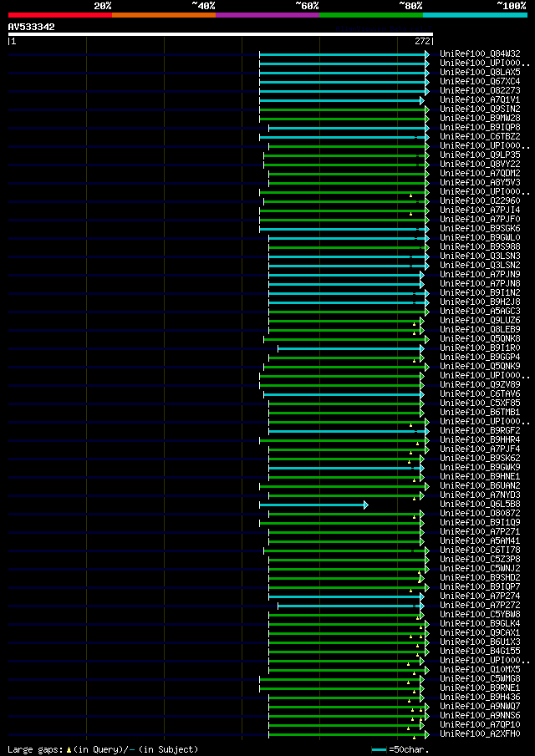Open hit UniRef100_A7Q1V1
The height and width of the screenshot is (756, 535).
click(480, 99)
